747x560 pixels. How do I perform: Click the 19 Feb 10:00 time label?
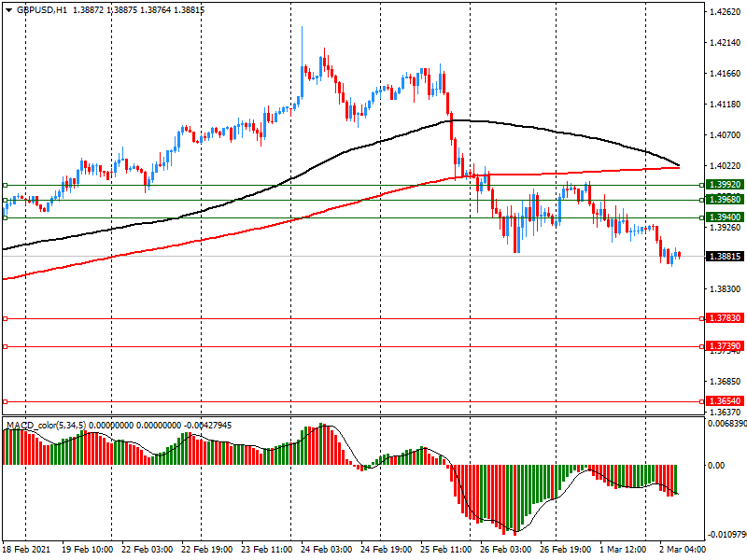(87, 549)
